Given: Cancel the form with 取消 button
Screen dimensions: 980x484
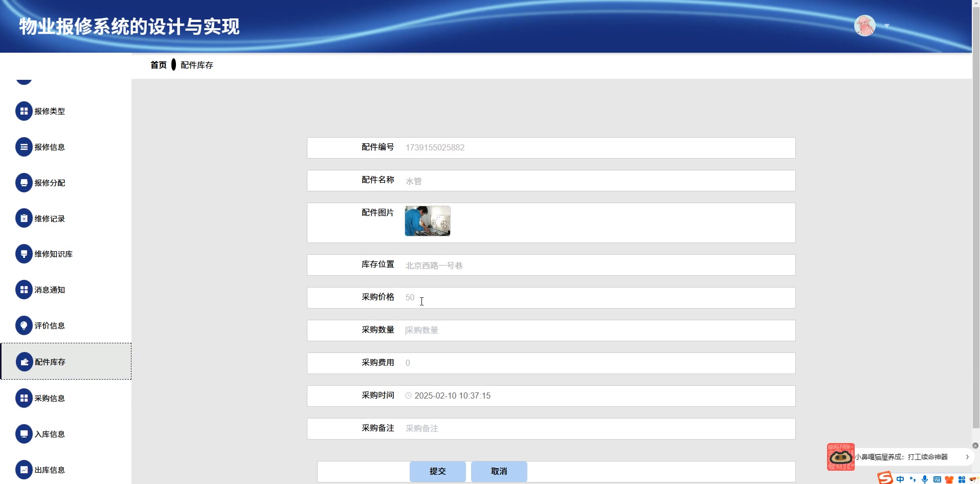Looking at the screenshot, I should pos(499,471).
